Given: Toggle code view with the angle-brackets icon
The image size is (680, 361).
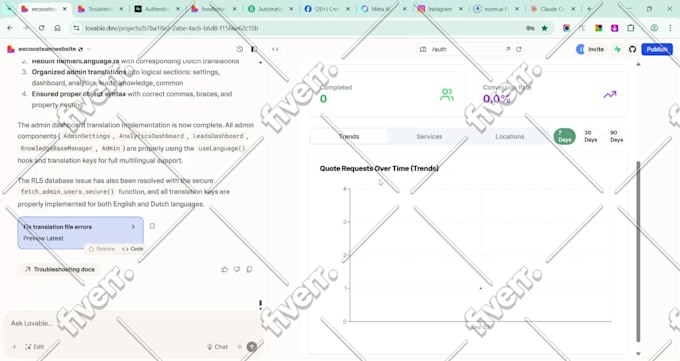Looking at the screenshot, I should [275, 49].
